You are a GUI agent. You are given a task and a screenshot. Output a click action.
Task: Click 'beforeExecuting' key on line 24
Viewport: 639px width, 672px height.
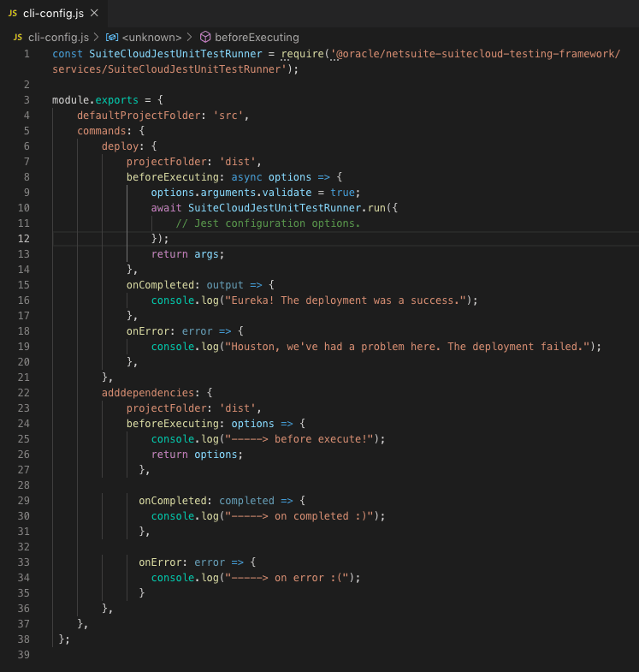coord(173,424)
